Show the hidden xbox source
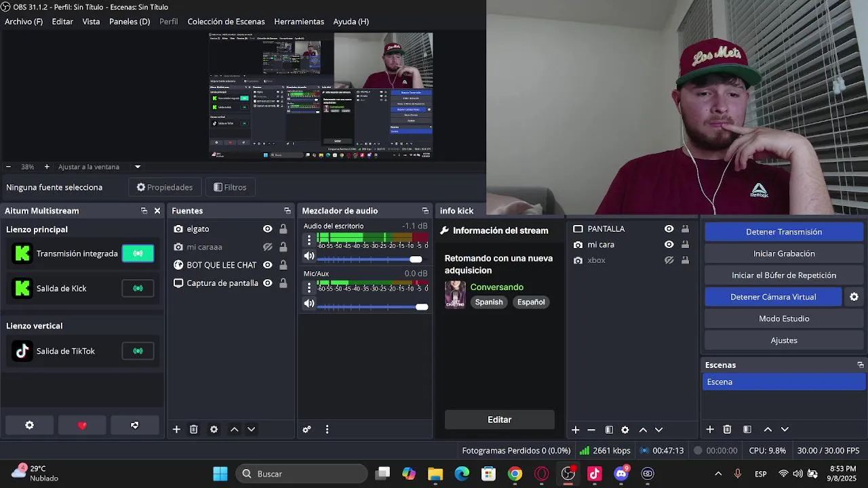 click(x=669, y=260)
